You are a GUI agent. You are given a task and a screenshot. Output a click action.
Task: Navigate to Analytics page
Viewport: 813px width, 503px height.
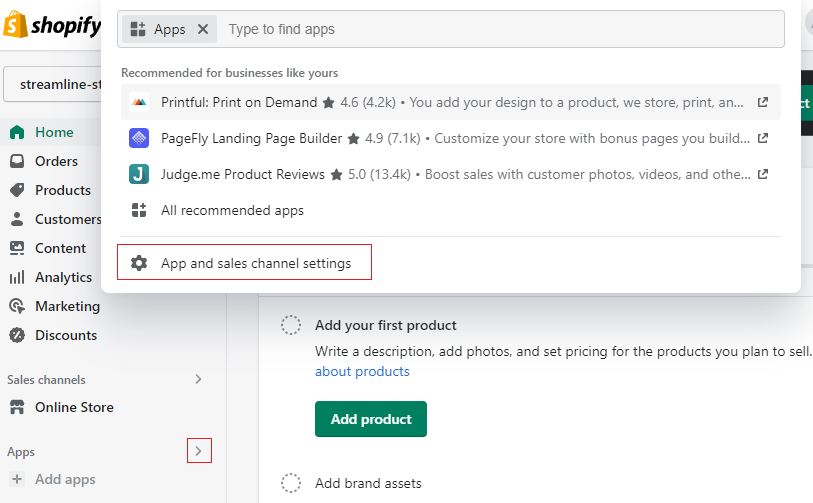point(63,277)
